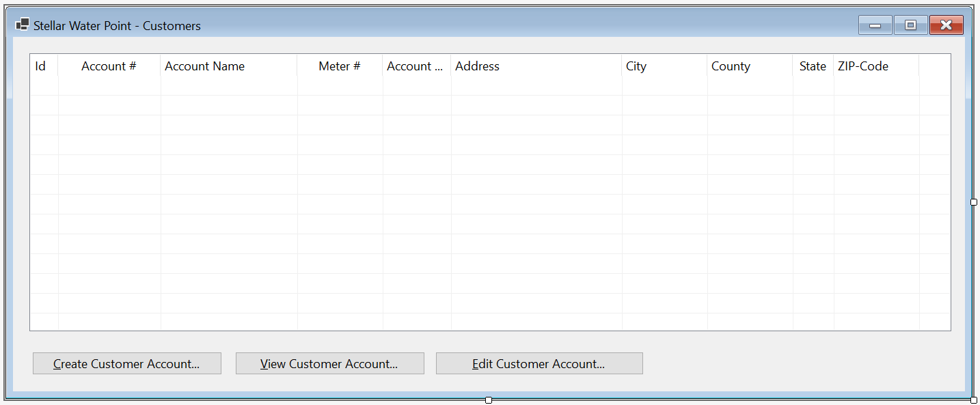The image size is (980, 405).
Task: Sort by Account # column header
Action: click(109, 66)
